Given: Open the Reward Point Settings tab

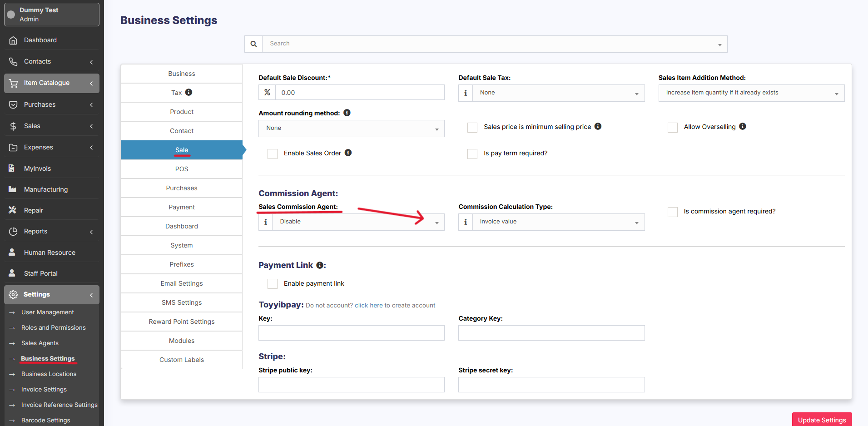Looking at the screenshot, I should pyautogui.click(x=182, y=322).
